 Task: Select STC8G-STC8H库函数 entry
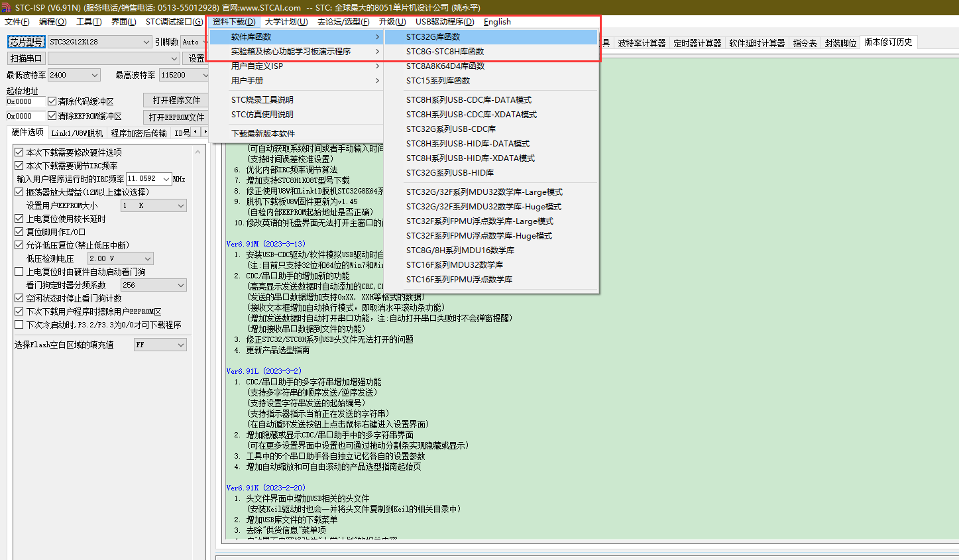click(491, 52)
